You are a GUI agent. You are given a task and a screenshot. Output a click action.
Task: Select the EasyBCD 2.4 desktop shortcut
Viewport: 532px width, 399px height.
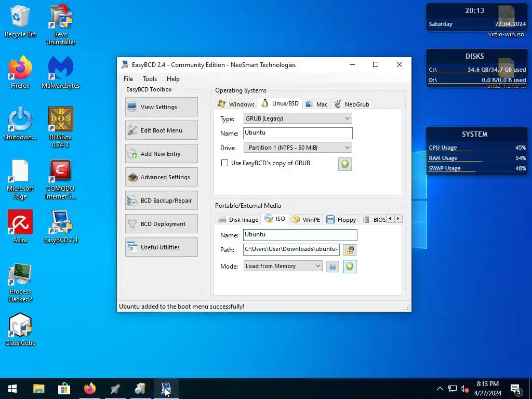coord(61,227)
